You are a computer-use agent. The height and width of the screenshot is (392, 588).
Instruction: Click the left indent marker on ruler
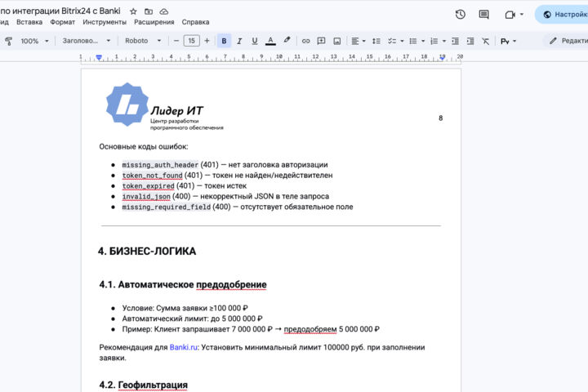99,57
